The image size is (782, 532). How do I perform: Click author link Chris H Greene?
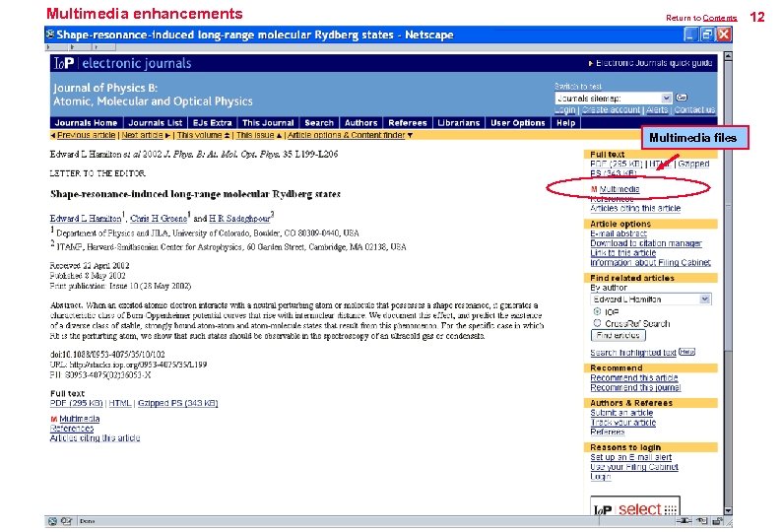tap(159, 219)
